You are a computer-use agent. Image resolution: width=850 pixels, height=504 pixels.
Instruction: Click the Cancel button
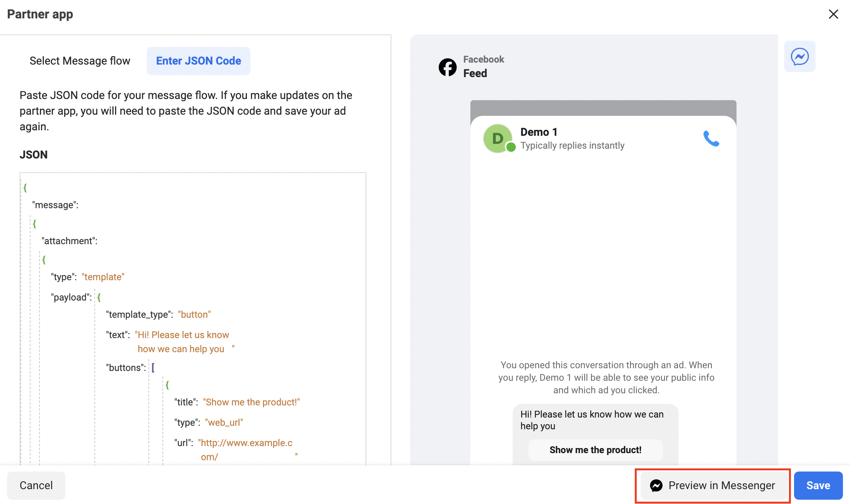pyautogui.click(x=36, y=485)
